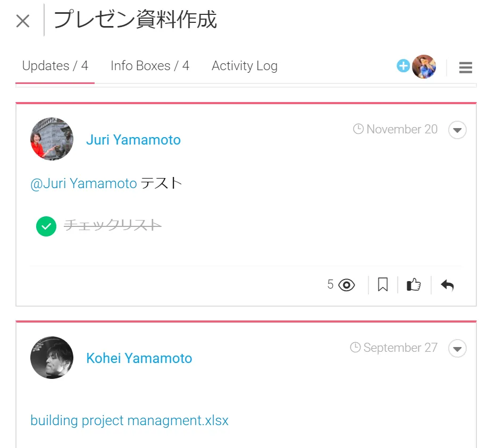479x448 pixels.
Task: Click the clock icon beside September 27
Action: tap(356, 348)
